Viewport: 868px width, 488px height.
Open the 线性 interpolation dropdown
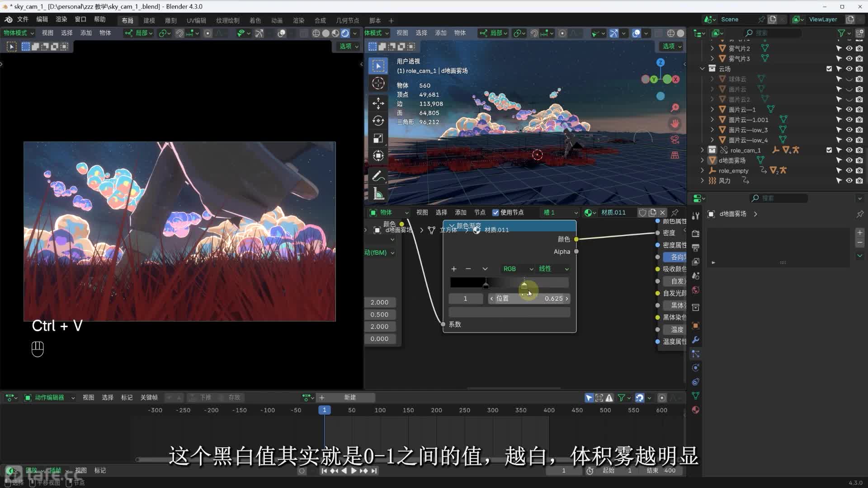553,269
